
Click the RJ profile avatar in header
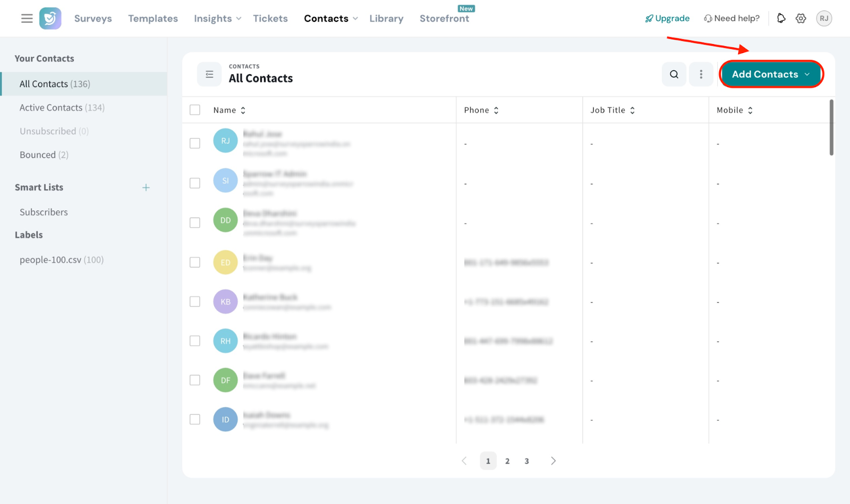(x=823, y=19)
